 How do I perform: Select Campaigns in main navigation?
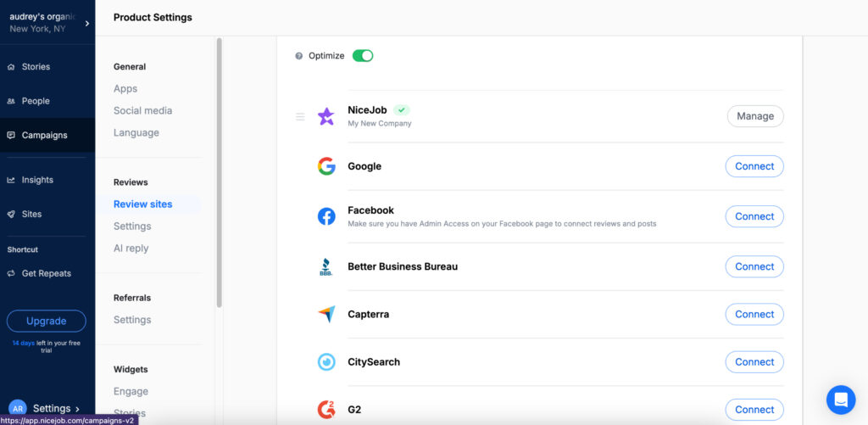(x=44, y=135)
